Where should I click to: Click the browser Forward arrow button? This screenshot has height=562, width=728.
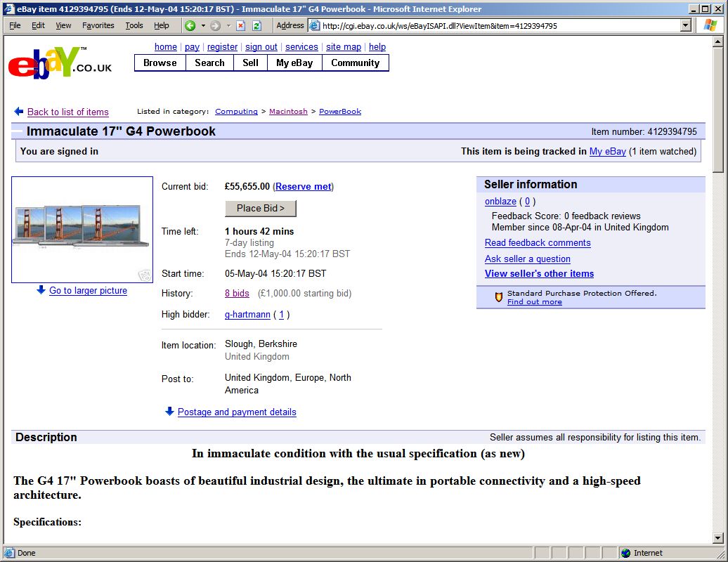[215, 25]
